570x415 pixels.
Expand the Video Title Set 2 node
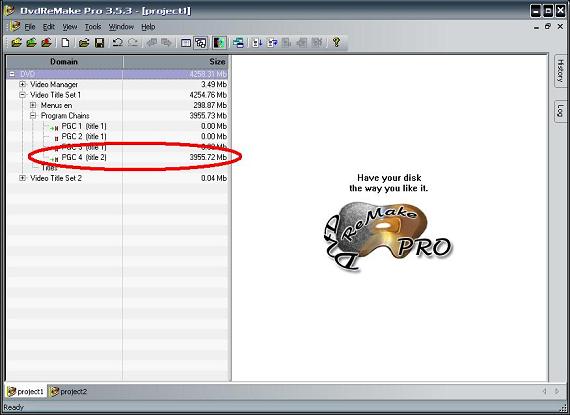23,178
